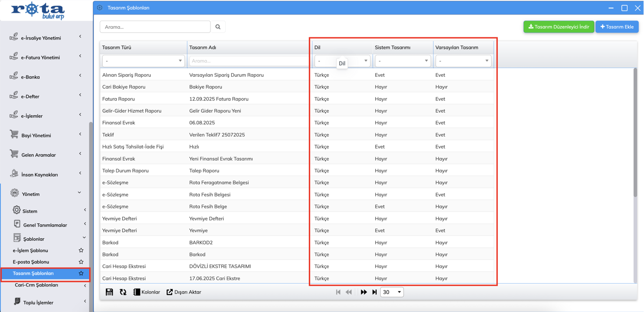Toggle favorite star for Tasarım Şablonları
The image size is (644, 312).
pos(81,273)
